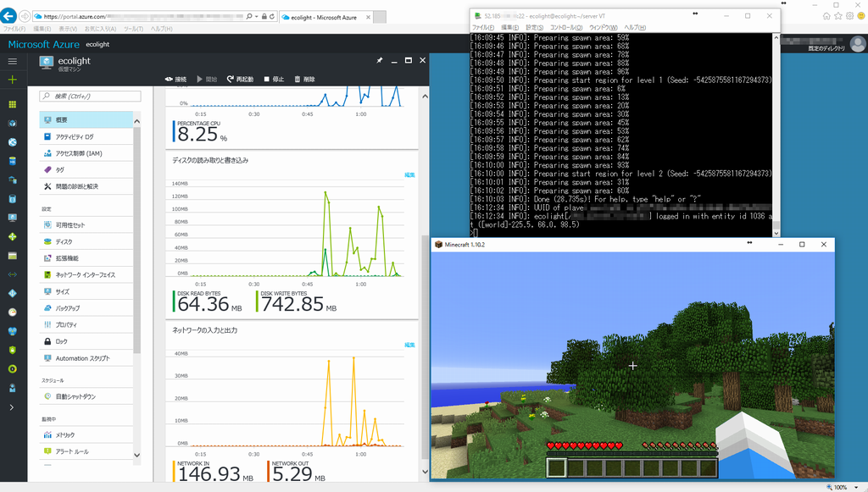This screenshot has width=868, height=492.
Task: Click the Microsoft Azure logo link
Action: click(44, 44)
